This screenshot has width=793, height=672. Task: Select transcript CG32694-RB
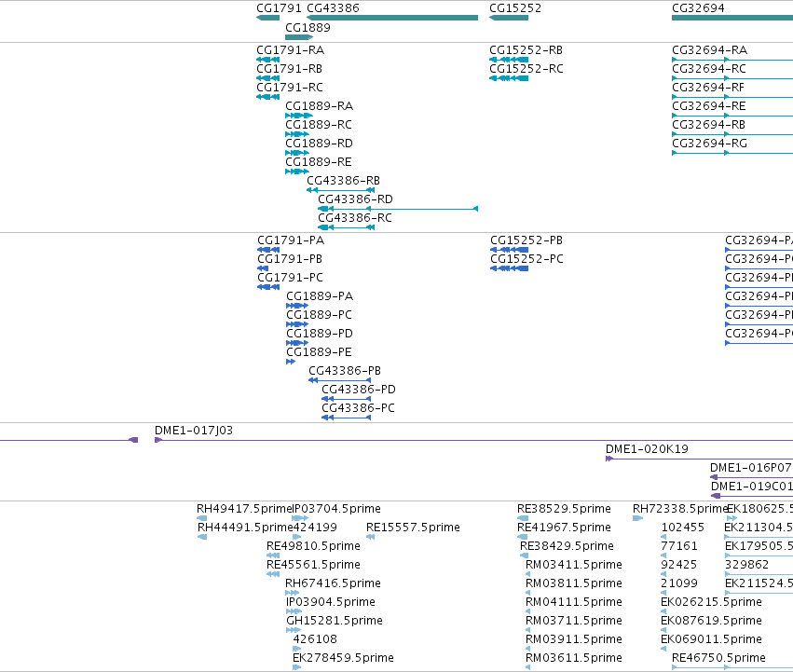pos(709,125)
